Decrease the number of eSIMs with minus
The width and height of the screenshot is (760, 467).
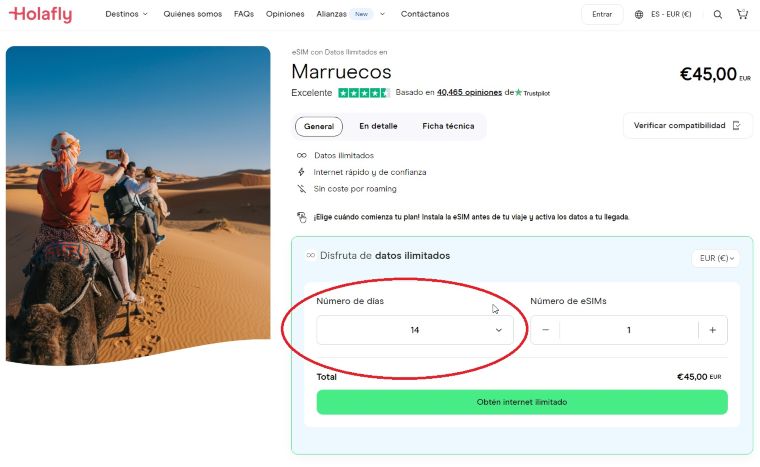point(545,330)
